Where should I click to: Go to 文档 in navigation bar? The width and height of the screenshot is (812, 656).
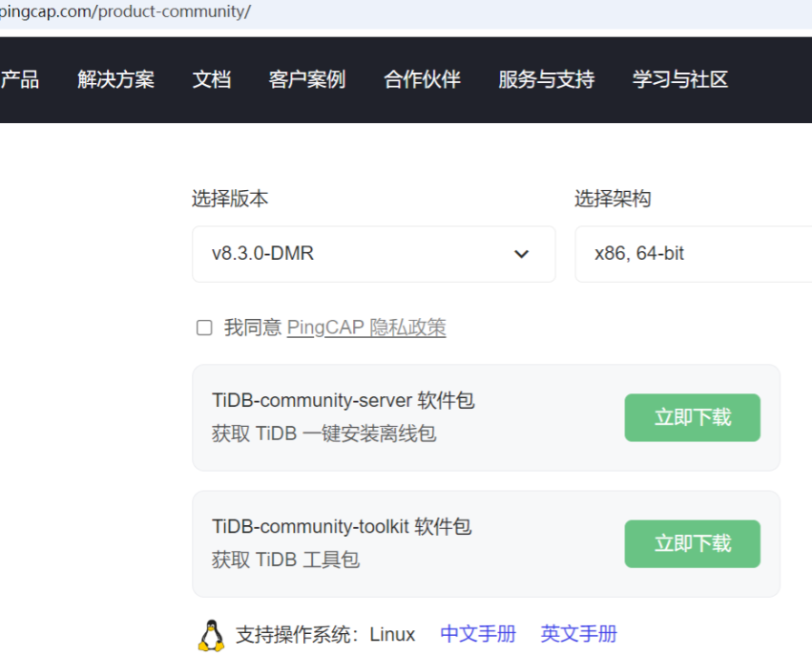point(211,79)
